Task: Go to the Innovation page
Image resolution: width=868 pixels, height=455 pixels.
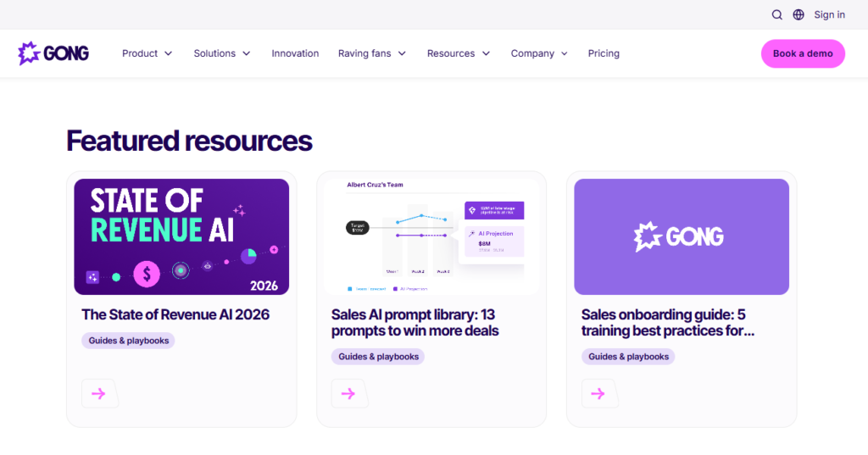Action: click(295, 53)
